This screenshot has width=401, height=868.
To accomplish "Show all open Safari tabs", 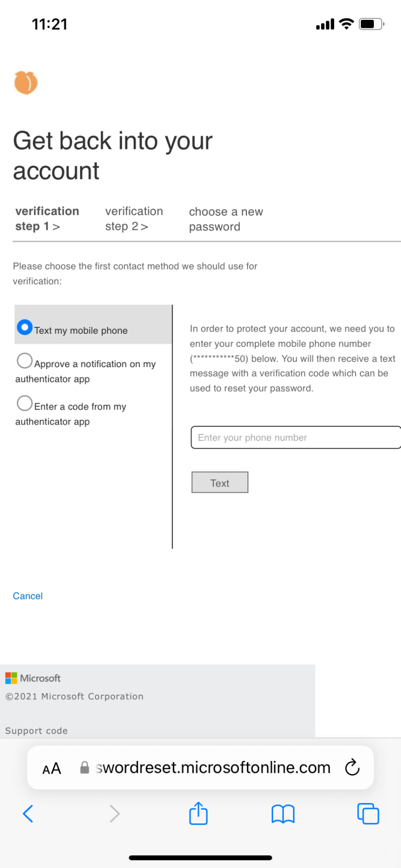I will click(x=368, y=813).
